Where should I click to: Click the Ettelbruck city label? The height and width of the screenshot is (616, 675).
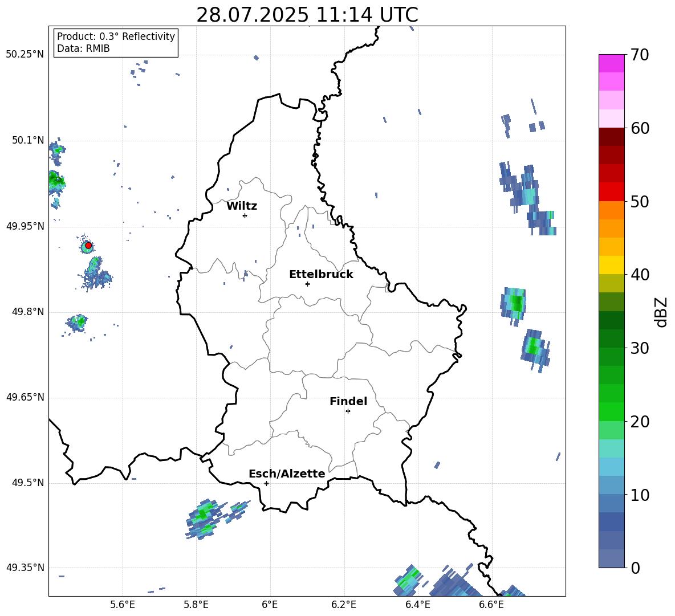321,275
